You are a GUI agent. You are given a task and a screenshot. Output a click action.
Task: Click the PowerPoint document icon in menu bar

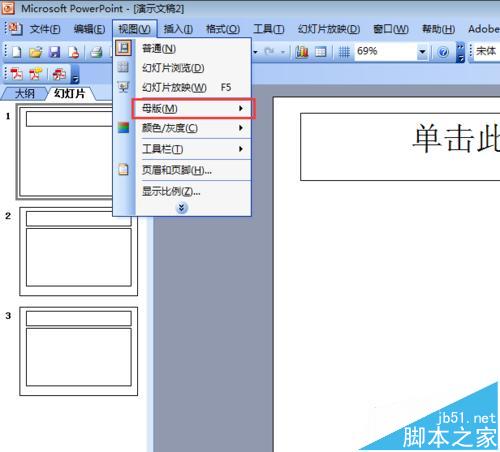[x=15, y=29]
